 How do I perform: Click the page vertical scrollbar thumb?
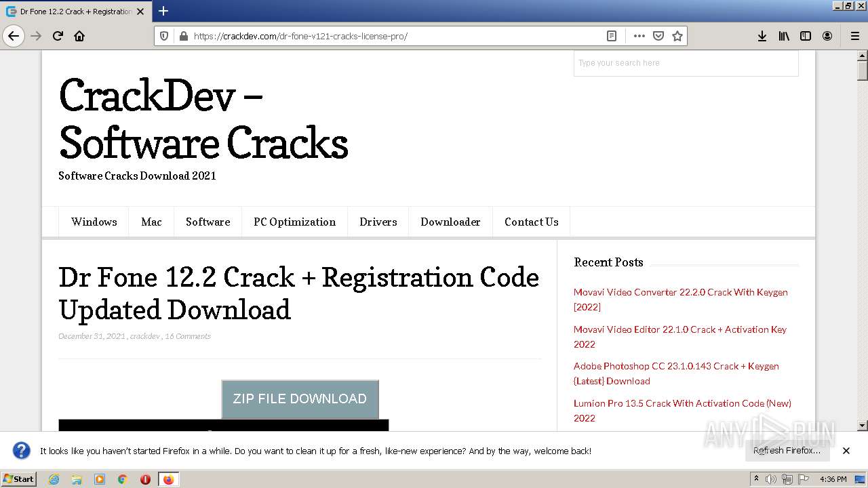point(863,71)
